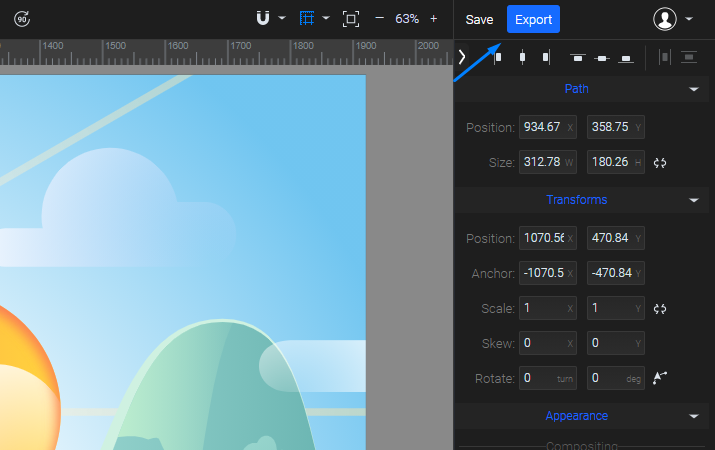Zoom out with the minus button
The width and height of the screenshot is (715, 450).
point(379,19)
